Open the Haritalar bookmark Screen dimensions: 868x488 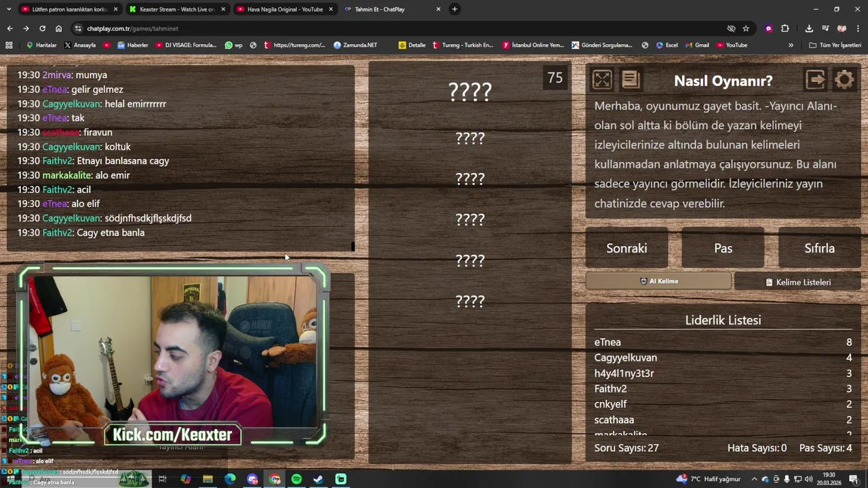pos(41,45)
